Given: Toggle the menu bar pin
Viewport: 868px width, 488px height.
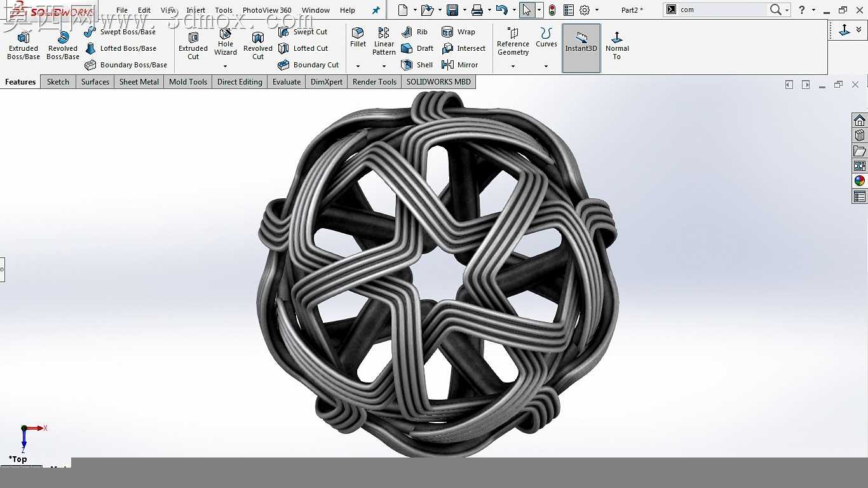Looking at the screenshot, I should coord(376,10).
